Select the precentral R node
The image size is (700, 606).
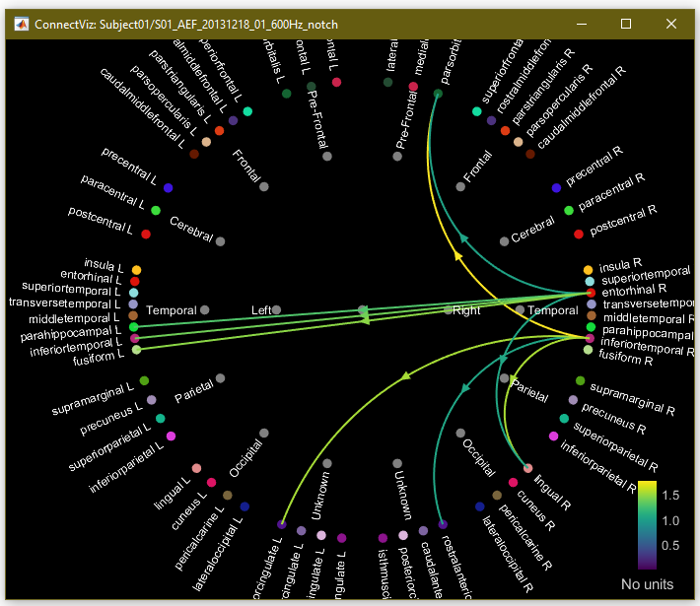[x=556, y=187]
